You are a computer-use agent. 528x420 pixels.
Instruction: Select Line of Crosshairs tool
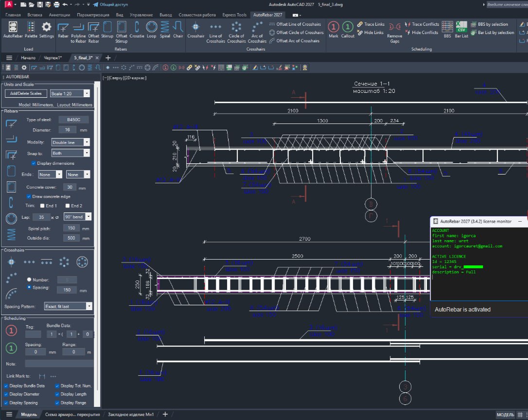tap(215, 33)
